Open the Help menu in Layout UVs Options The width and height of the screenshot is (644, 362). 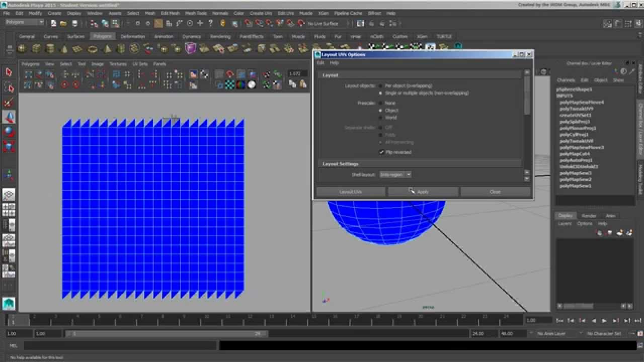click(x=334, y=63)
